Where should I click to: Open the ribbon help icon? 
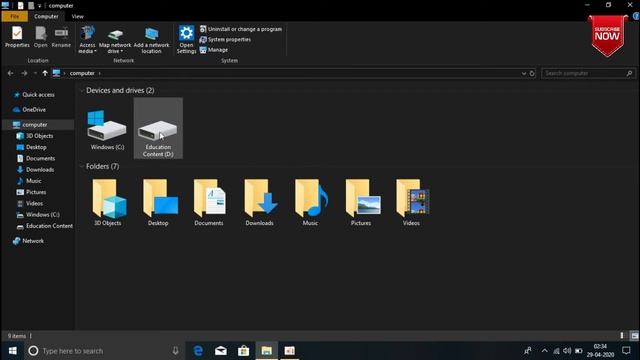pyautogui.click(x=636, y=16)
